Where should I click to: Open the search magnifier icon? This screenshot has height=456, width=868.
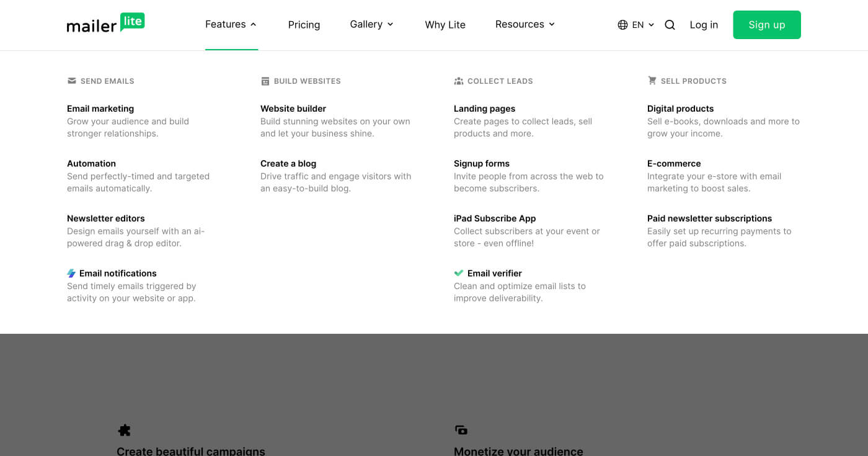point(670,25)
